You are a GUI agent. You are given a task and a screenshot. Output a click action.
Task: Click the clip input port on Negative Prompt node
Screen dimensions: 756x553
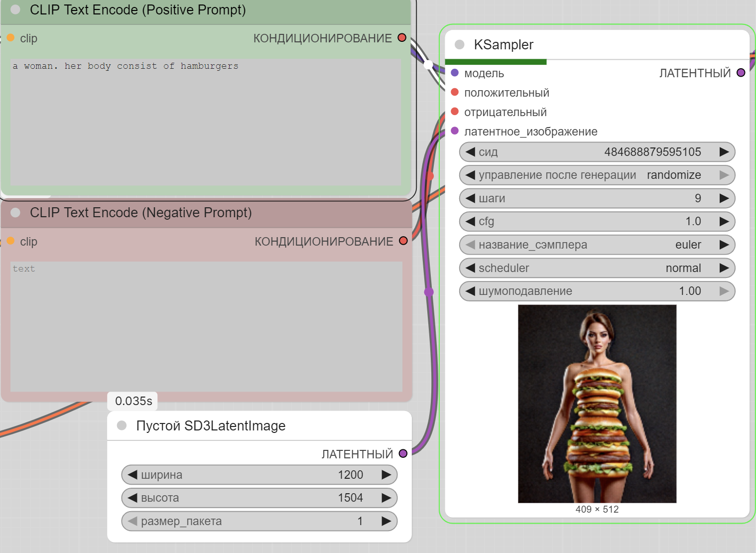[x=10, y=241]
